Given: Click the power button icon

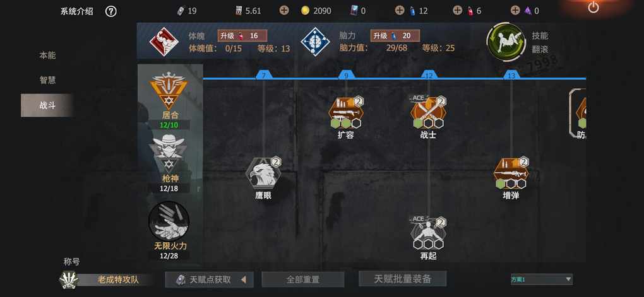Looking at the screenshot, I should (x=593, y=8).
